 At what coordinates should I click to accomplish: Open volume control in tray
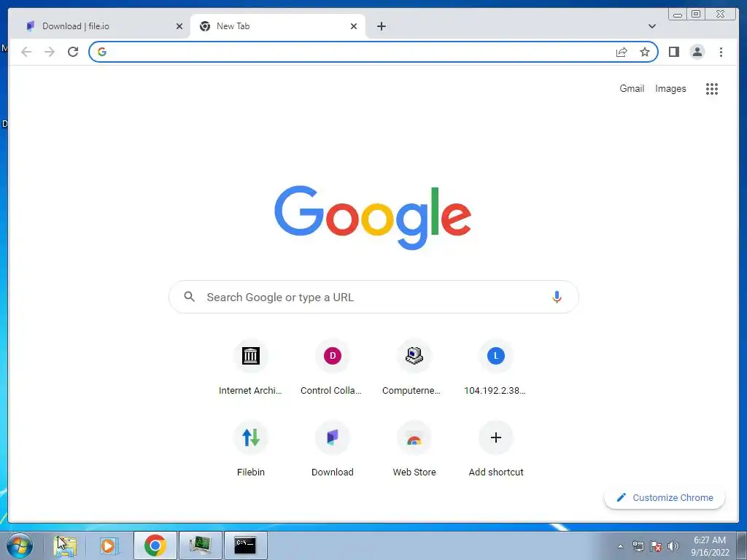(x=673, y=546)
